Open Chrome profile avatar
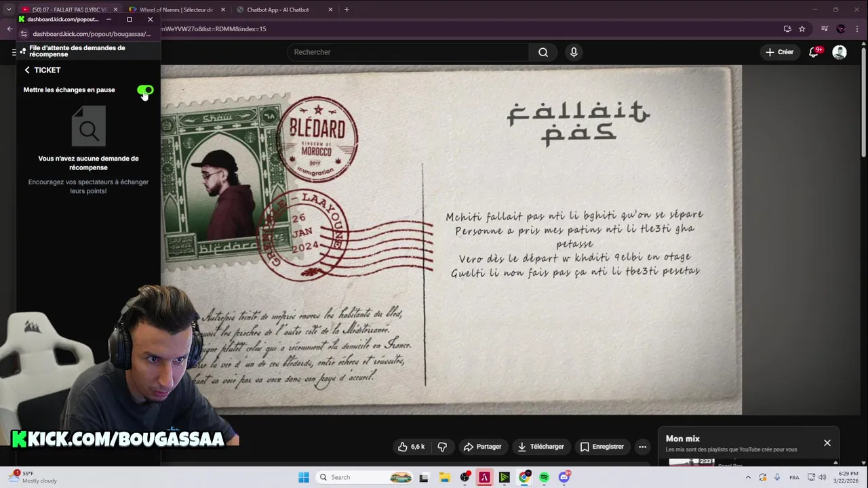This screenshot has width=868, height=488. (x=841, y=29)
